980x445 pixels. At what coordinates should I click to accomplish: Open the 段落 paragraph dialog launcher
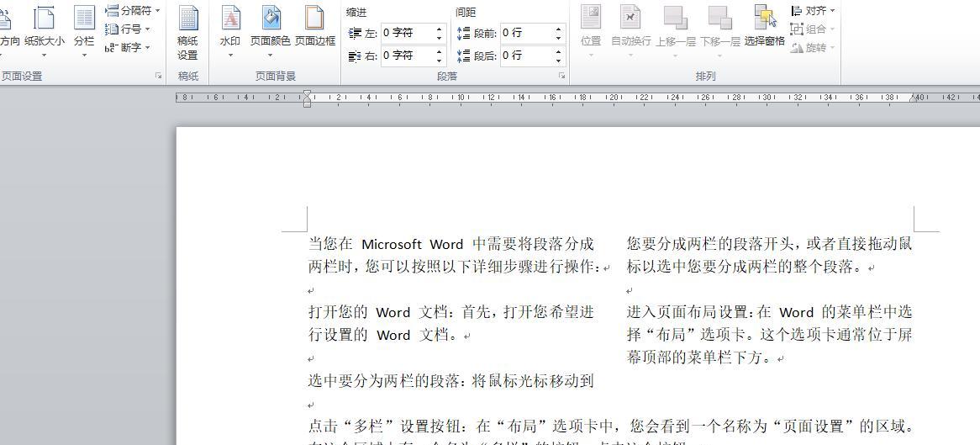[x=561, y=77]
